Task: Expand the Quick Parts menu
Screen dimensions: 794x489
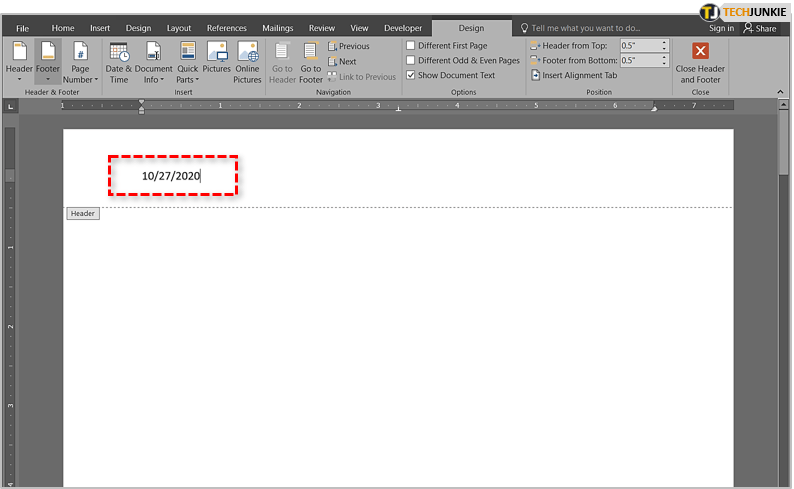Action: click(188, 62)
